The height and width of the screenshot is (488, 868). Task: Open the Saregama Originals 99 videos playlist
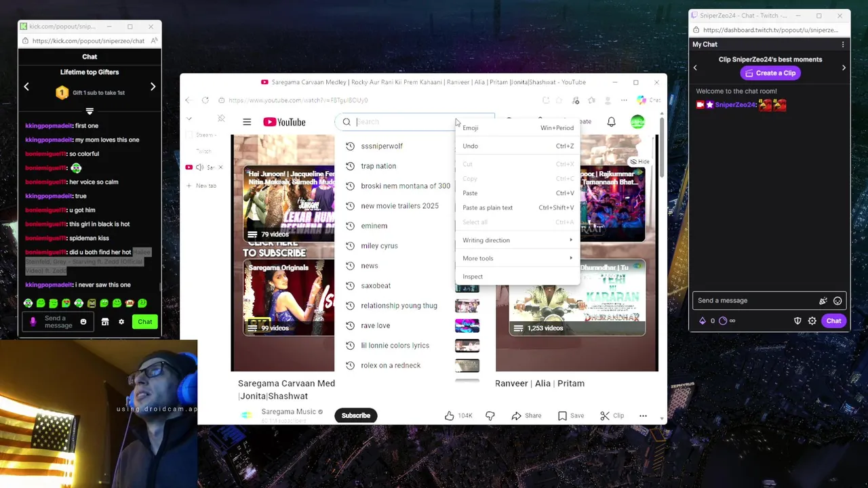(288, 298)
